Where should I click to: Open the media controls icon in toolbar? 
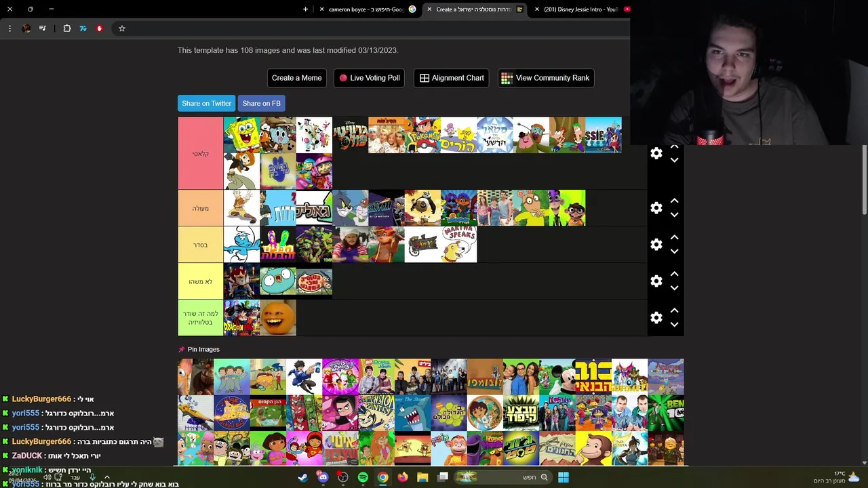coord(43,28)
